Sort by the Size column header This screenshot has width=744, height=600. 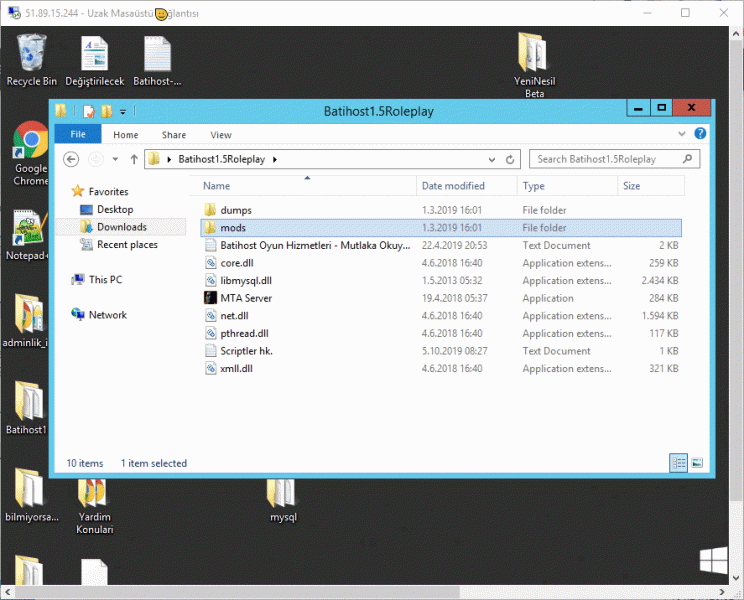(651, 186)
